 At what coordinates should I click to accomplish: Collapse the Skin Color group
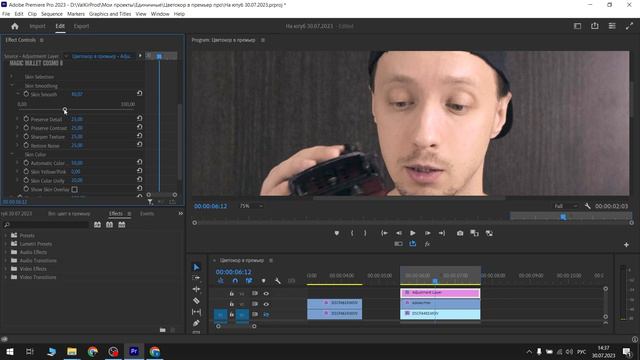[x=11, y=154]
